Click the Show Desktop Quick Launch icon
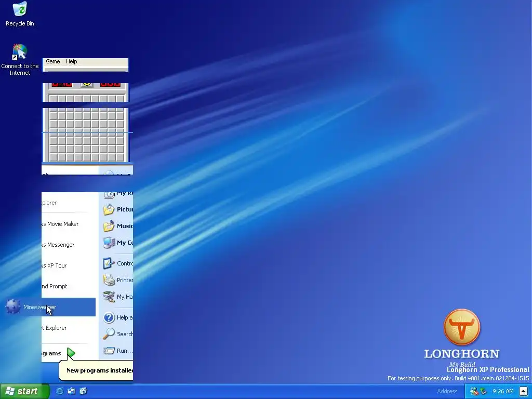The image size is (532, 399). pyautogui.click(x=71, y=391)
